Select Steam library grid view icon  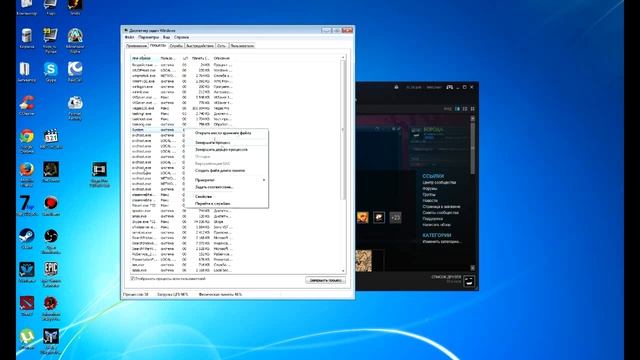[x=465, y=109]
